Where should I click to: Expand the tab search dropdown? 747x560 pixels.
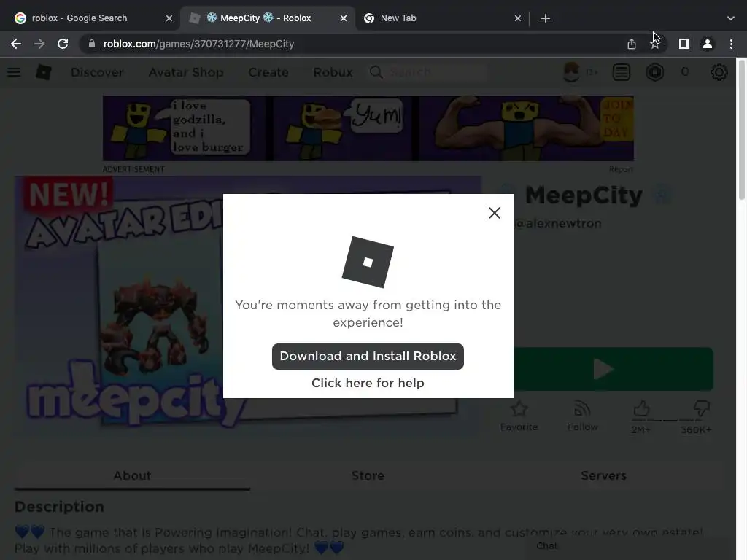click(x=731, y=18)
